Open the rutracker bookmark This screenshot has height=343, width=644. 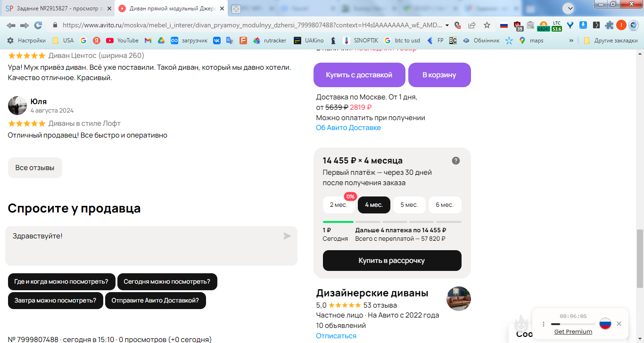pyautogui.click(x=270, y=41)
